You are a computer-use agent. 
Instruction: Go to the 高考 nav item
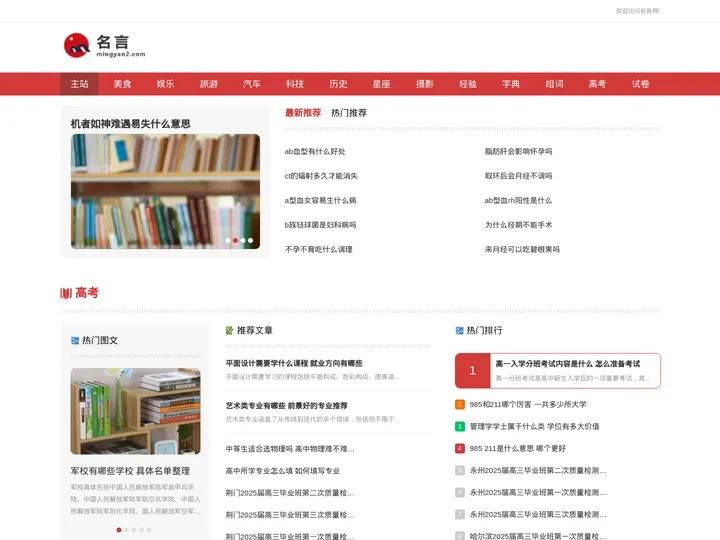[x=597, y=84]
